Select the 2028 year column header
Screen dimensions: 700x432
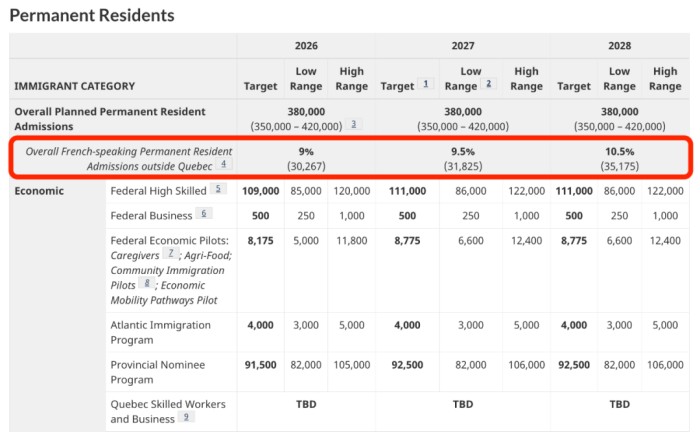pyautogui.click(x=619, y=46)
